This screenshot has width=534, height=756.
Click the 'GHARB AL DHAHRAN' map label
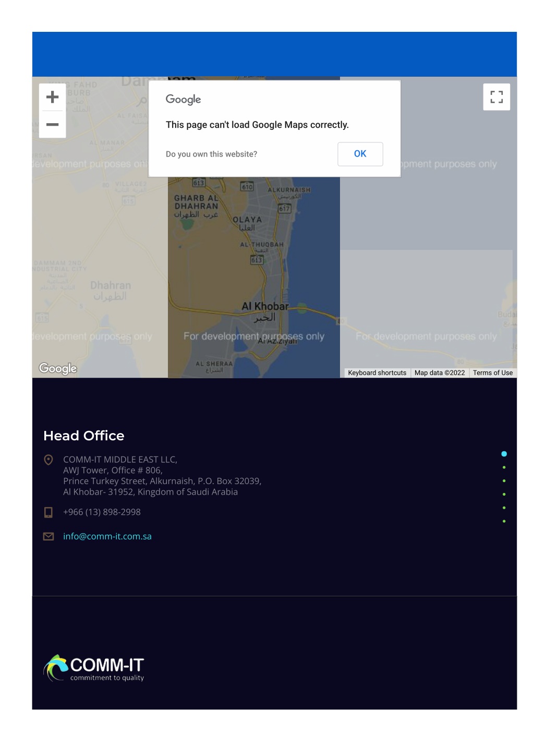[x=196, y=206]
